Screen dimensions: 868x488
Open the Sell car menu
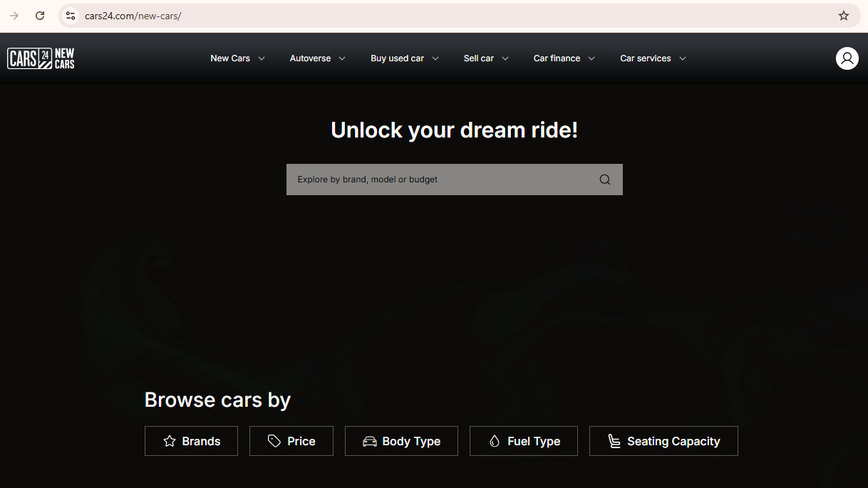[x=486, y=58]
